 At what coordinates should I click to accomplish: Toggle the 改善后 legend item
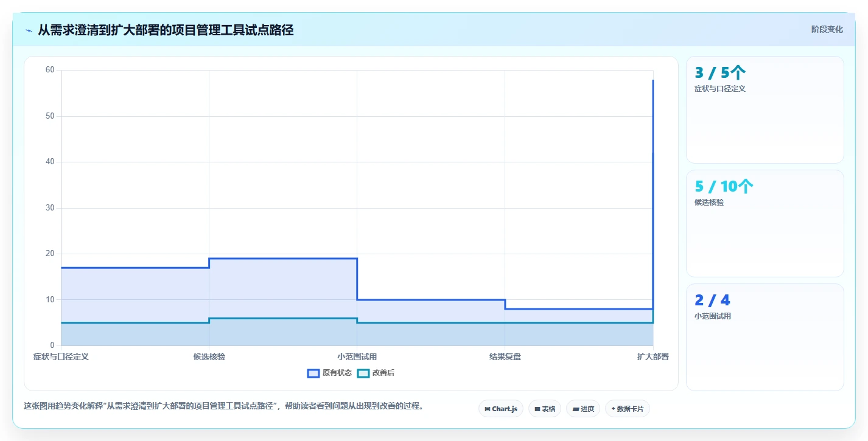point(376,373)
